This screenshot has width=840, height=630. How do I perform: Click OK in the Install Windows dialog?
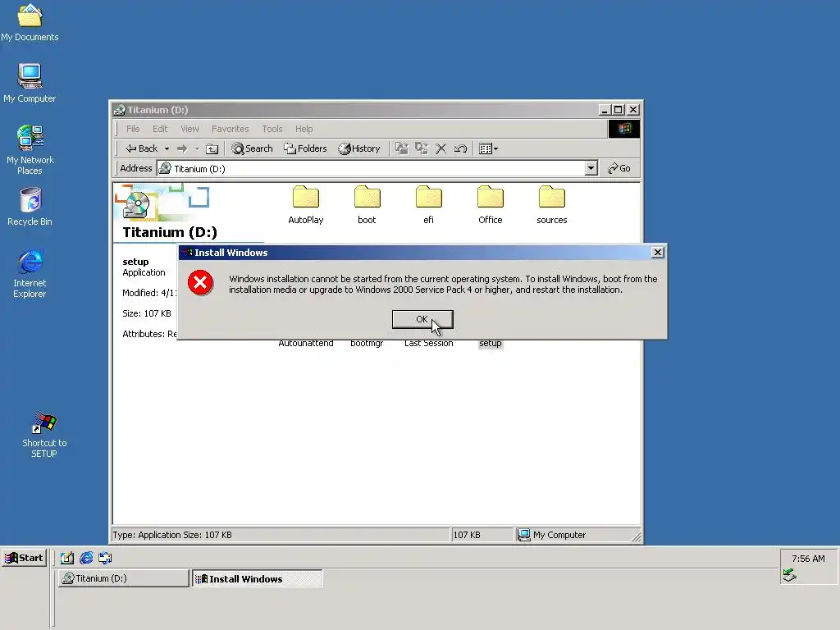422,319
